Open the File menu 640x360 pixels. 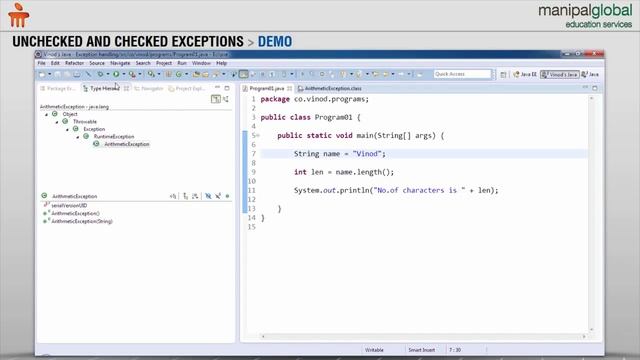pos(42,63)
